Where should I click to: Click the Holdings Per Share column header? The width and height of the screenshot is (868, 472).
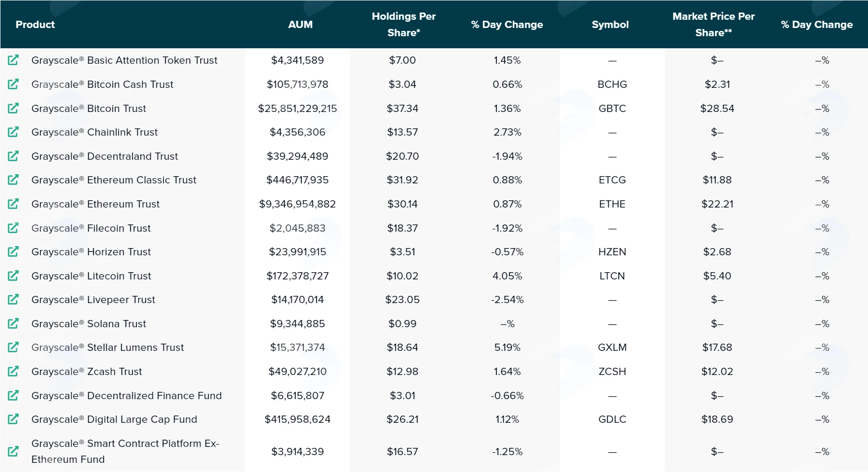(x=404, y=25)
